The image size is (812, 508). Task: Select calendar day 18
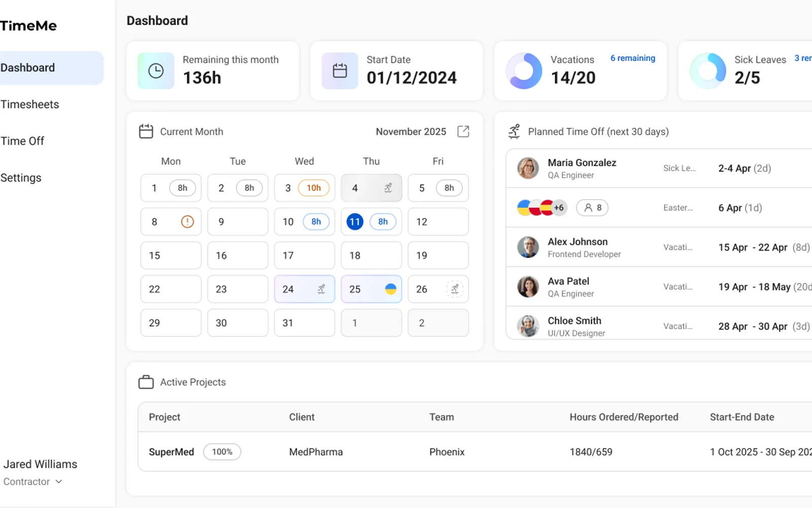pos(371,256)
